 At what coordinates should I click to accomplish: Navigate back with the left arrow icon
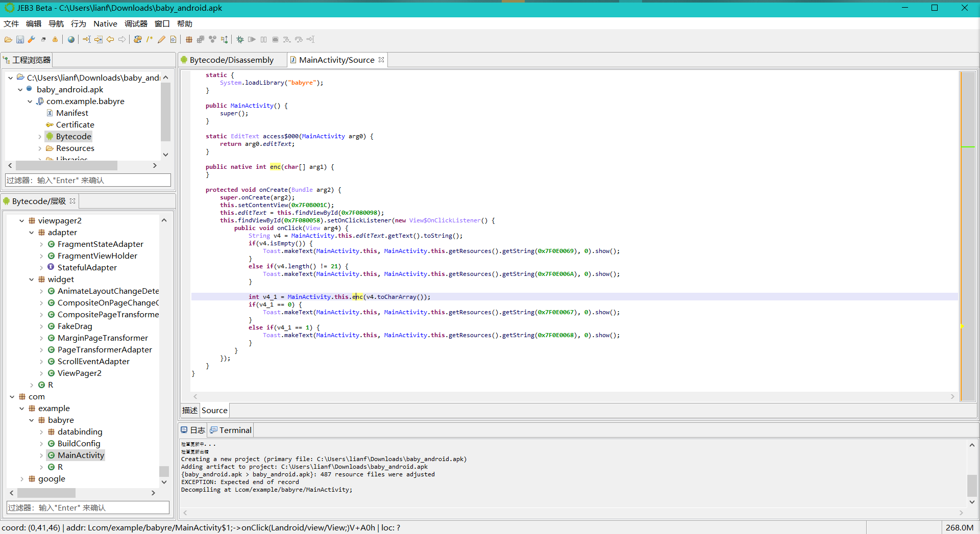click(x=110, y=40)
